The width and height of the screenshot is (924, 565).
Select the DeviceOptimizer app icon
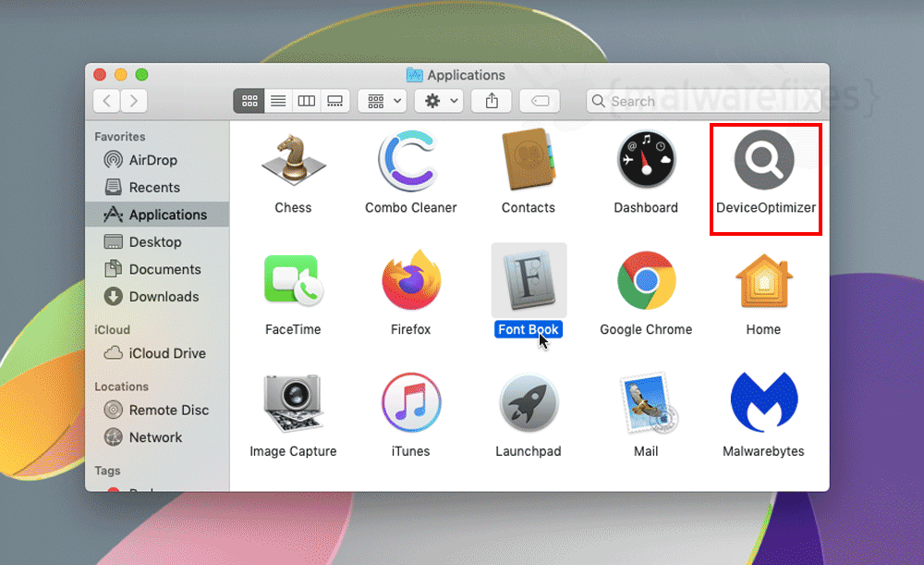[764, 160]
